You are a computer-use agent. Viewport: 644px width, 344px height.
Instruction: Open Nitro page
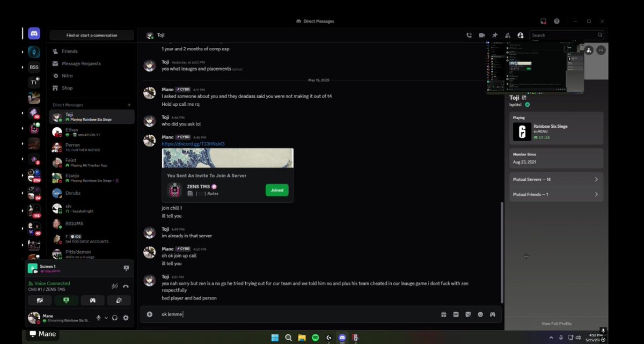pos(91,76)
